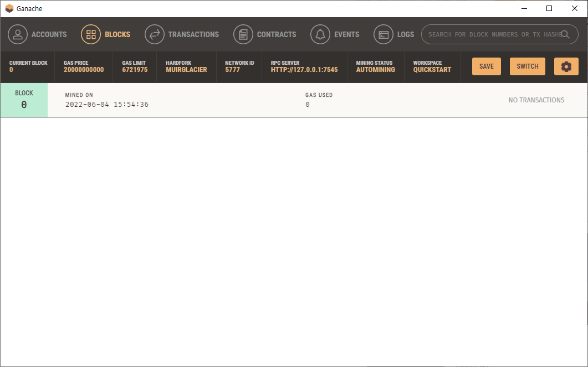
Task: Open Block 0 number cell
Action: pos(24,100)
